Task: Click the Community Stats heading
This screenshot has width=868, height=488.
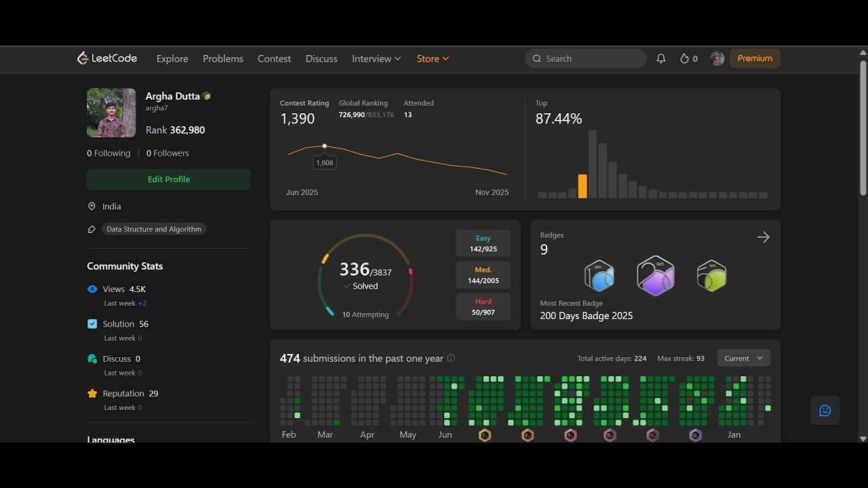Action: click(x=125, y=266)
